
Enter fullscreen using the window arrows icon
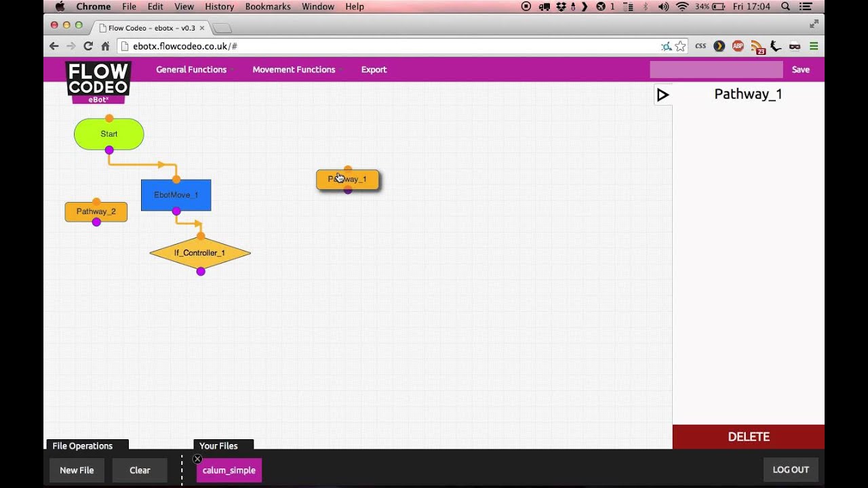(814, 24)
